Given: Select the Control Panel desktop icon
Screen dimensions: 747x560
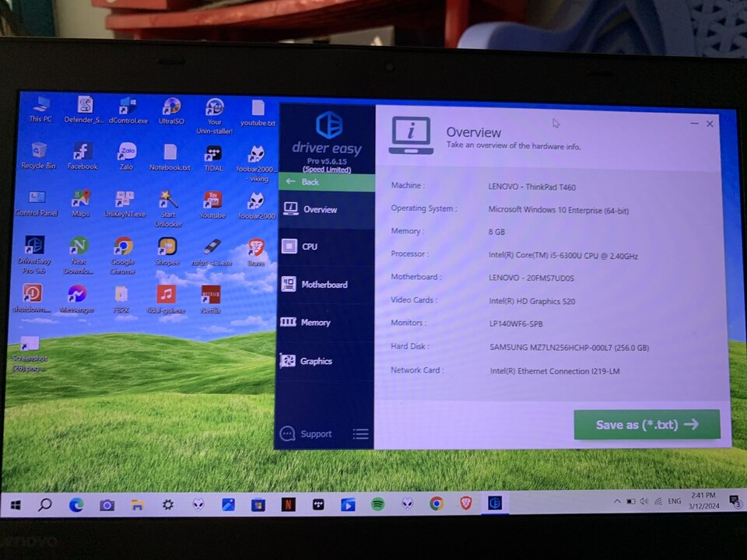Looking at the screenshot, I should (x=37, y=203).
